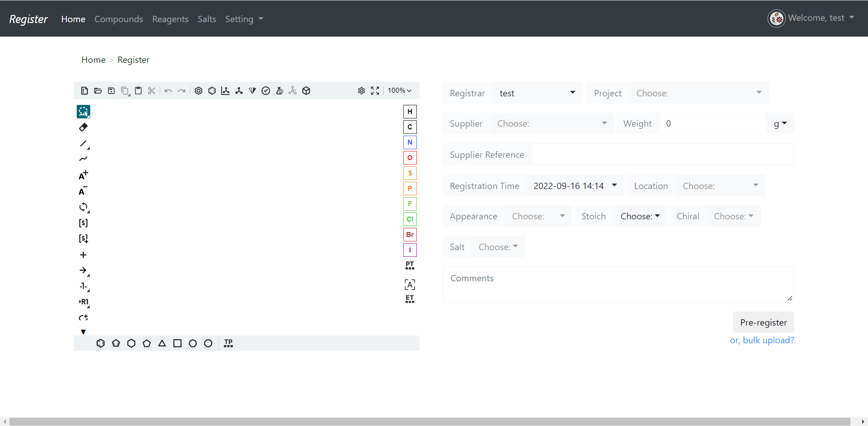Paste from the clipboard icon
868x426 pixels.
click(138, 91)
